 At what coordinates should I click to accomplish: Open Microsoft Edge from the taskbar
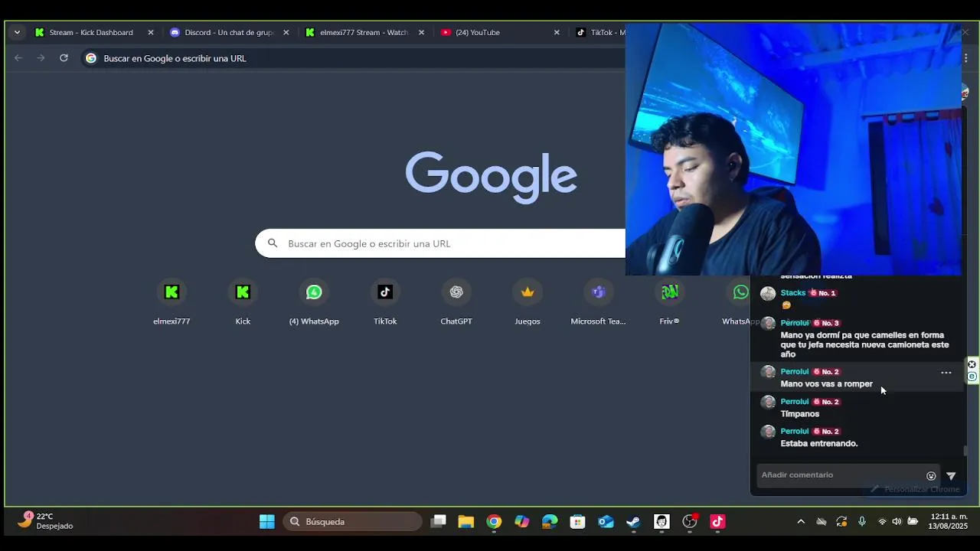click(550, 522)
